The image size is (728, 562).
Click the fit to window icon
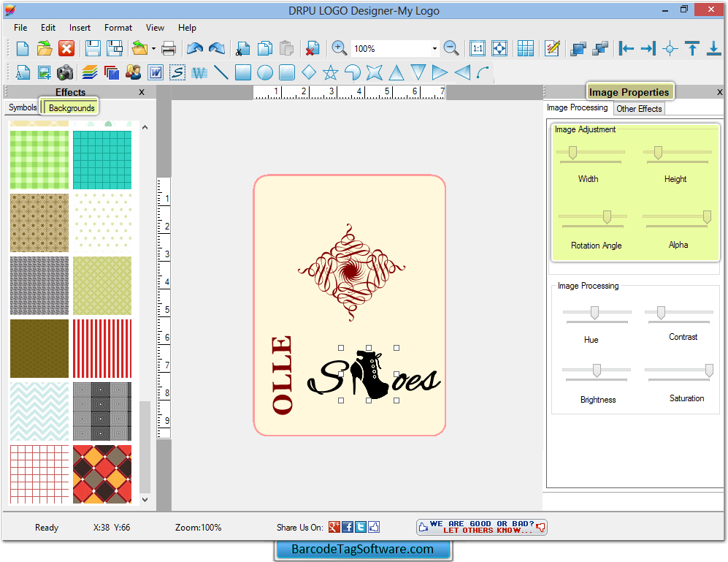pos(499,48)
